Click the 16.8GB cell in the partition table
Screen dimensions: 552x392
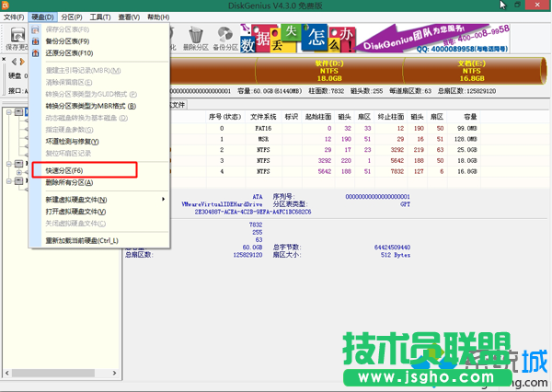pyautogui.click(x=467, y=171)
